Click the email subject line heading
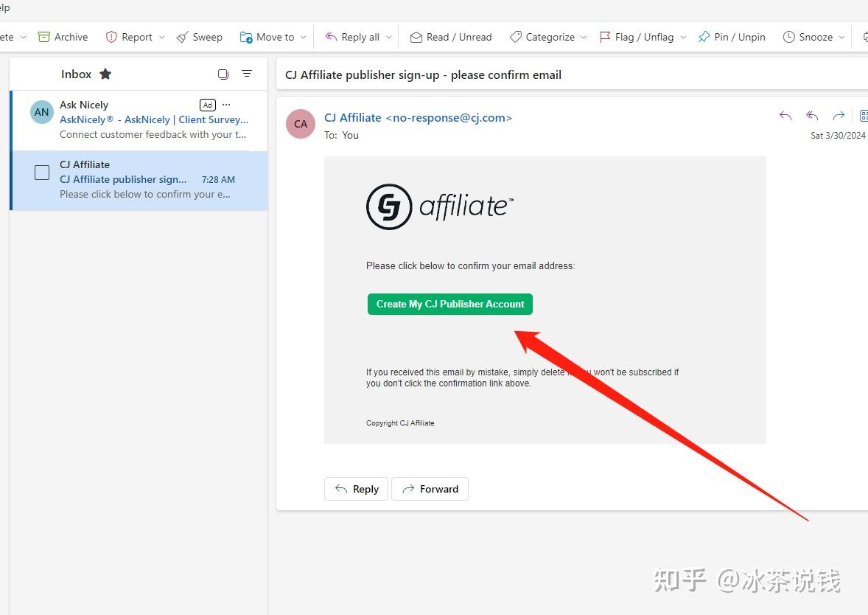 point(424,74)
